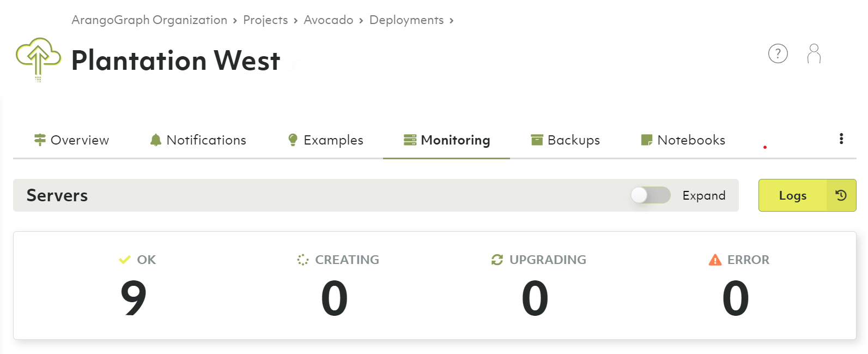Open the vertical three-dot more menu
The width and height of the screenshot is (868, 354).
[x=841, y=139]
